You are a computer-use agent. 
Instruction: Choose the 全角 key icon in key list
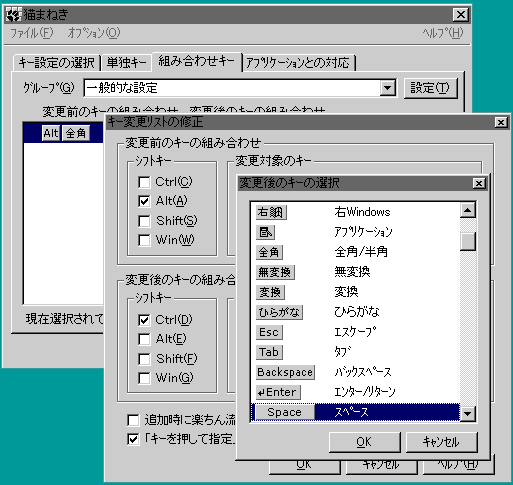(269, 252)
